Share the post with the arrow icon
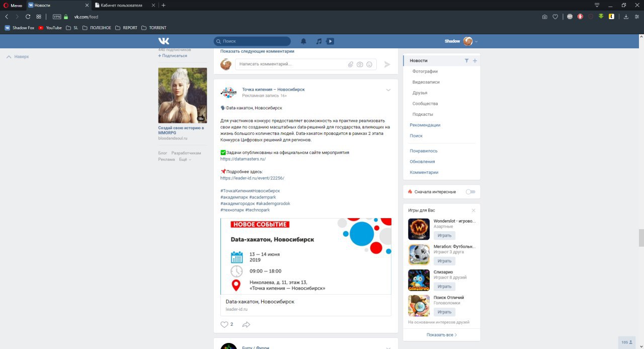Viewport: 644px width, 349px height. click(246, 324)
